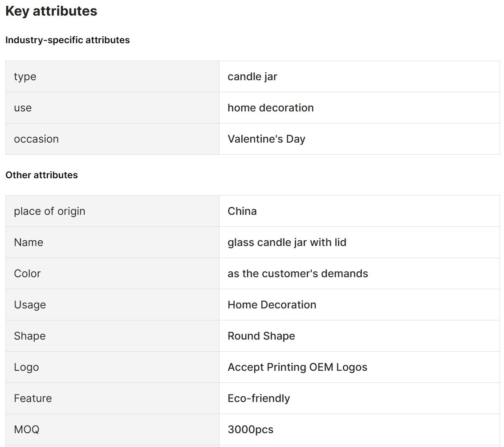Click the 'Color' attribute label
The image size is (504, 447).
coord(27,274)
